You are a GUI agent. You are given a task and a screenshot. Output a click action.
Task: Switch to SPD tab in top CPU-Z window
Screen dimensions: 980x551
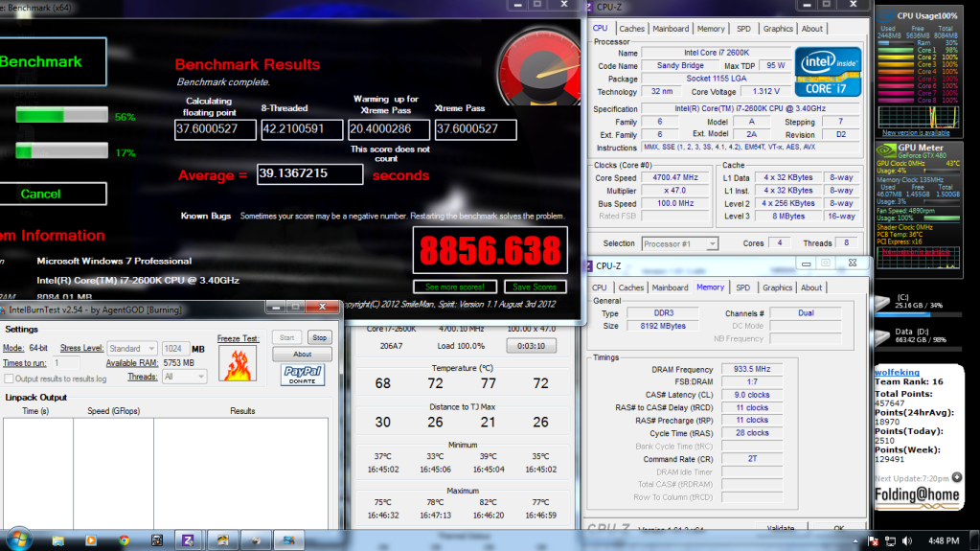tap(743, 29)
